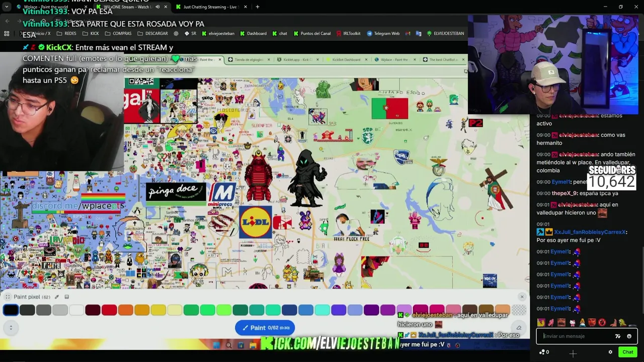Pick the dark green color swatch
The width and height of the screenshot is (644, 362).
point(240,310)
